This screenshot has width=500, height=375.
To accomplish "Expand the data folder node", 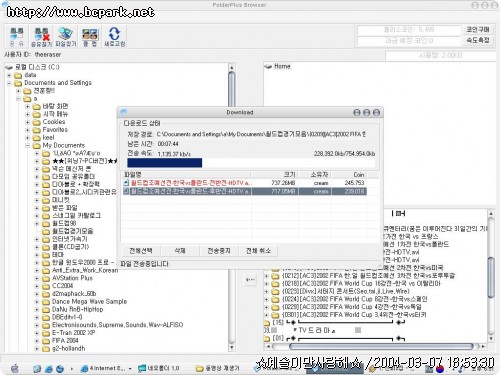I will (x=9, y=75).
